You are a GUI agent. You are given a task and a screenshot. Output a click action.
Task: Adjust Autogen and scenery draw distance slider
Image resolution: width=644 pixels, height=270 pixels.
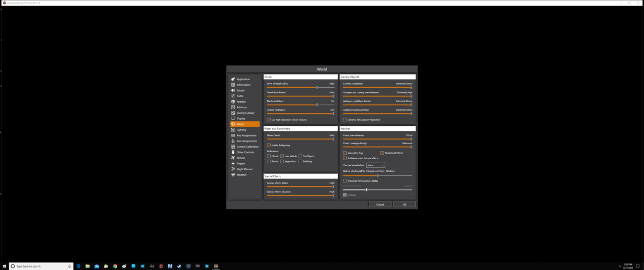point(377,96)
